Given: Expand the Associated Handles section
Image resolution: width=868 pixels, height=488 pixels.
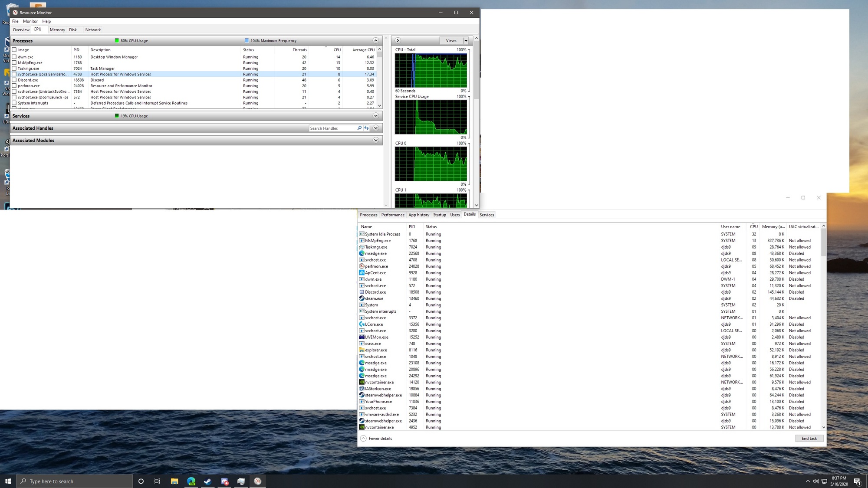Looking at the screenshot, I should pyautogui.click(x=376, y=128).
